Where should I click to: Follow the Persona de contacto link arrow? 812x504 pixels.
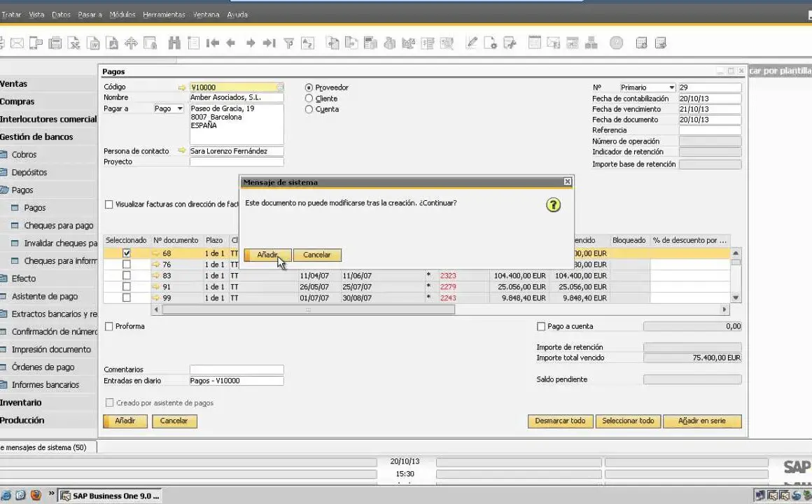point(182,150)
